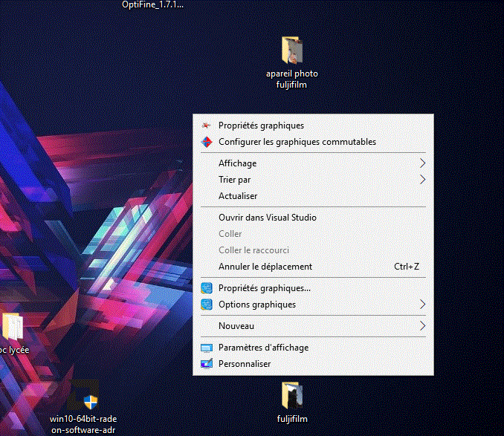This screenshot has width=504, height=436.
Task: Click the Coller le raccourci entry
Action: click(x=253, y=250)
